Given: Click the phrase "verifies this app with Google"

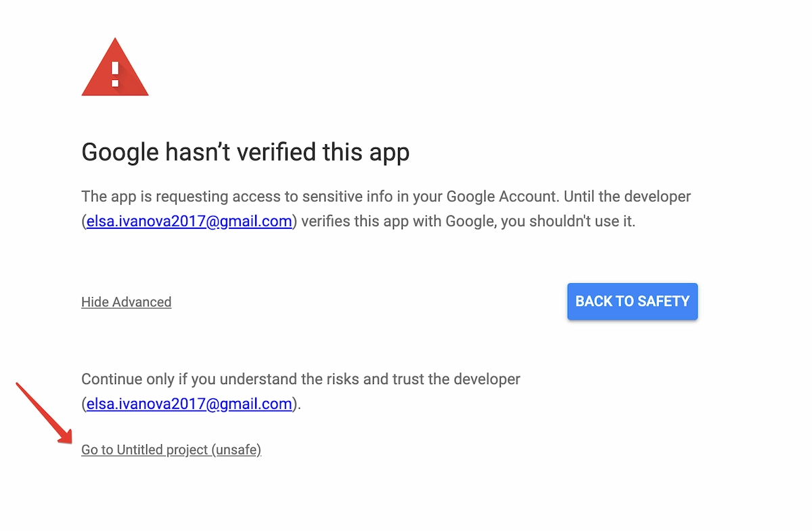Looking at the screenshot, I should coord(398,221).
